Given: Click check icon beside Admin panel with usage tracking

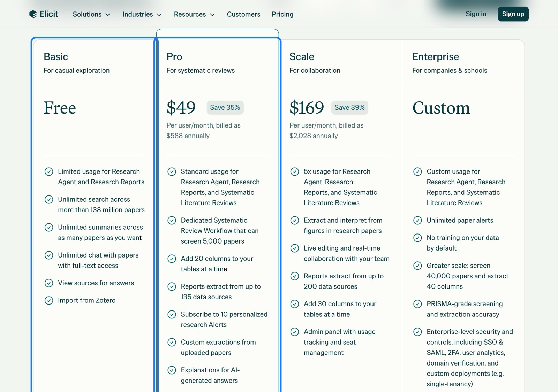Looking at the screenshot, I should click(x=295, y=332).
